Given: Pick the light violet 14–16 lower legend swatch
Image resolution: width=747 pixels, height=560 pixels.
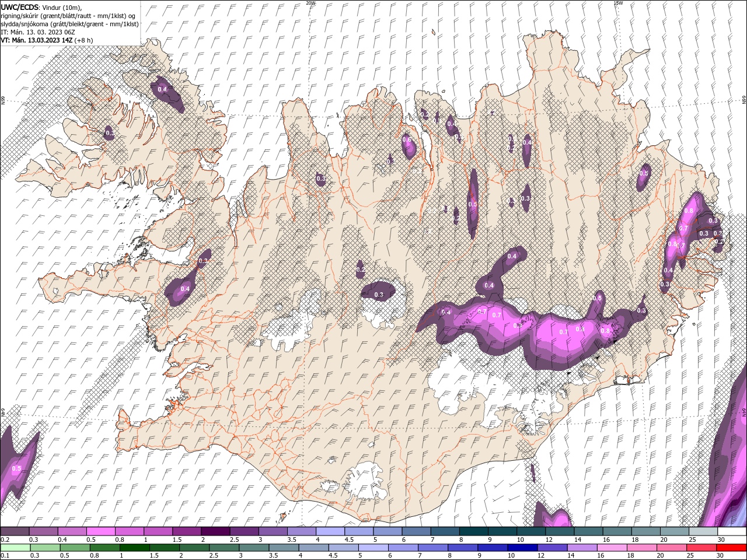Looking at the screenshot, I should coord(582,547).
